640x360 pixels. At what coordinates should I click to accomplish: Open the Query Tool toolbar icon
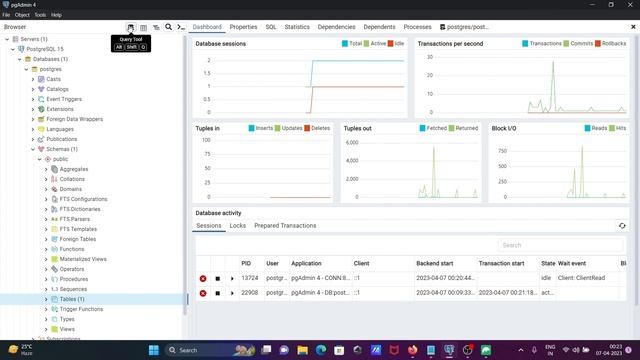pos(131,27)
